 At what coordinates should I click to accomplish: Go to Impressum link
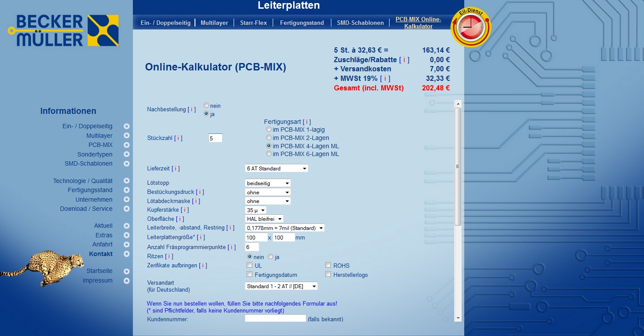(x=98, y=280)
